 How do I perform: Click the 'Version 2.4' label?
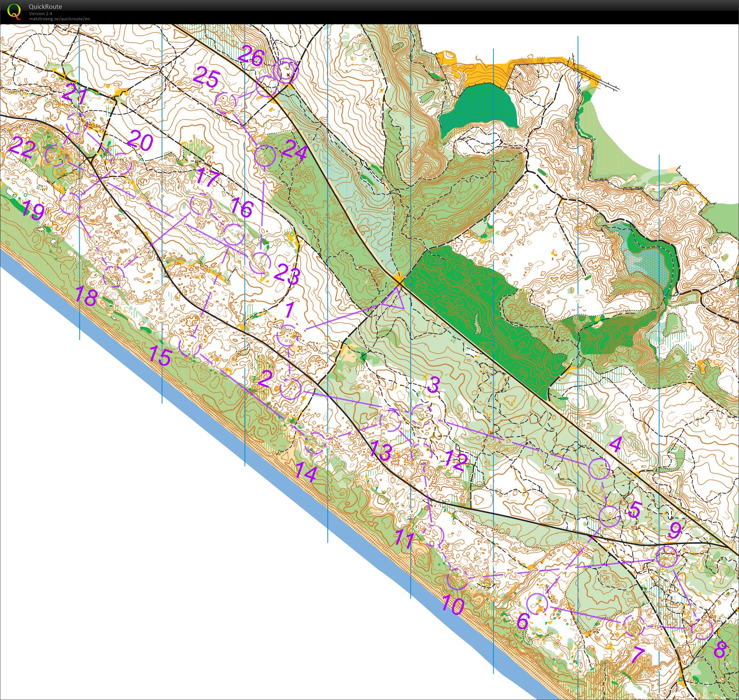[x=41, y=13]
